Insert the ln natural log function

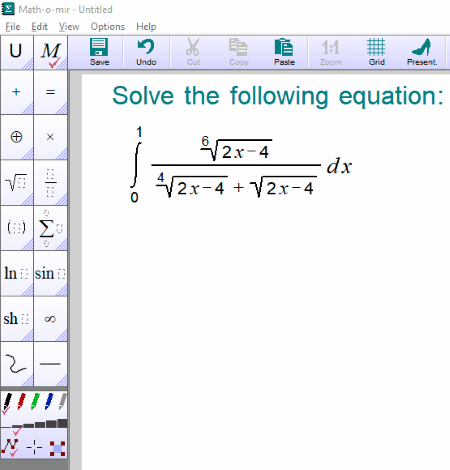pos(17,273)
